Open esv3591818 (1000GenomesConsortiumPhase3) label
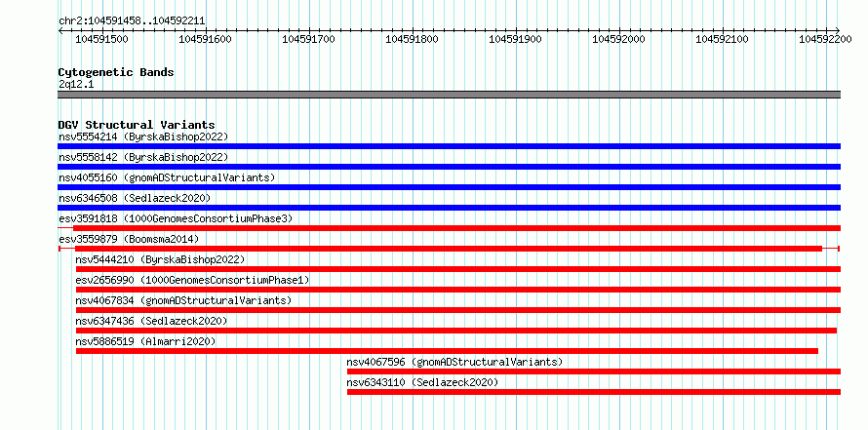868x430 pixels. pyautogui.click(x=176, y=218)
